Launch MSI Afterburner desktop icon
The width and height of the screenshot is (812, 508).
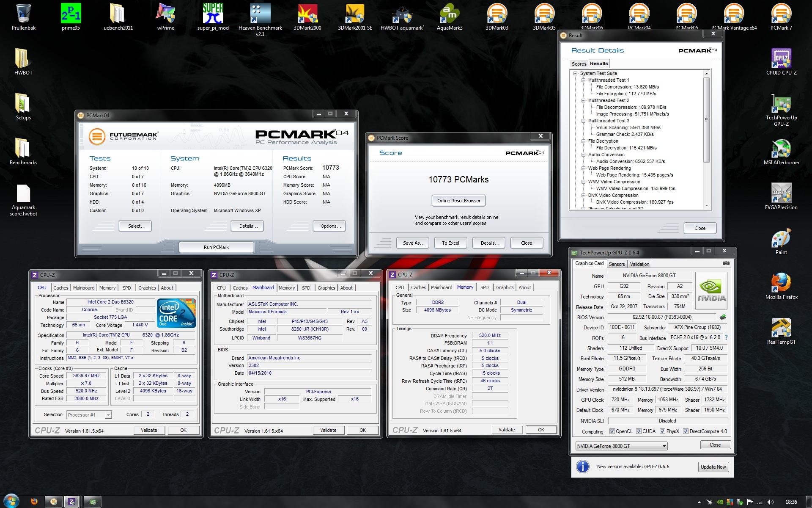(781, 152)
